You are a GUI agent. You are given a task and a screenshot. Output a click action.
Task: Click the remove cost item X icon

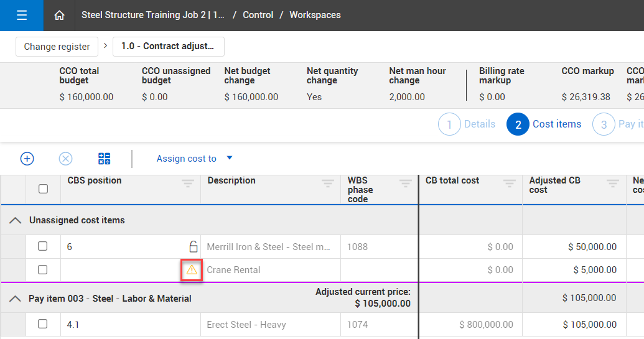[65, 159]
